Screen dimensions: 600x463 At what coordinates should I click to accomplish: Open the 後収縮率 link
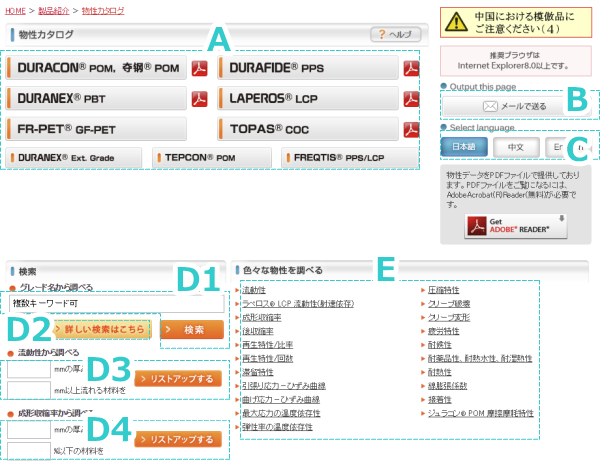pyautogui.click(x=258, y=331)
